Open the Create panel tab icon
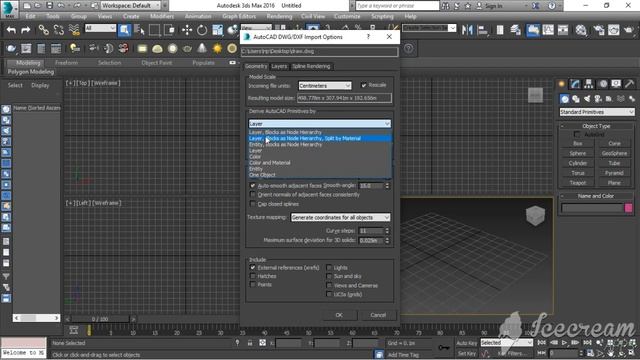640x360 pixels. click(562, 84)
